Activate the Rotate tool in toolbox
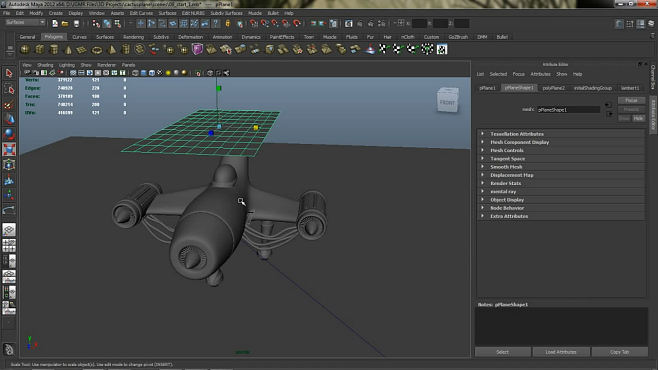The image size is (658, 370). point(9,134)
